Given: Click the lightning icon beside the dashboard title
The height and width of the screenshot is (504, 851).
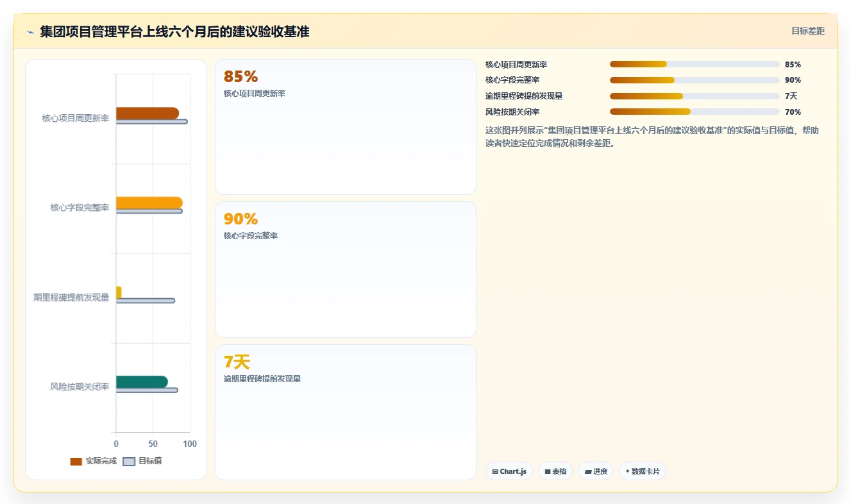Looking at the screenshot, I should (x=30, y=32).
